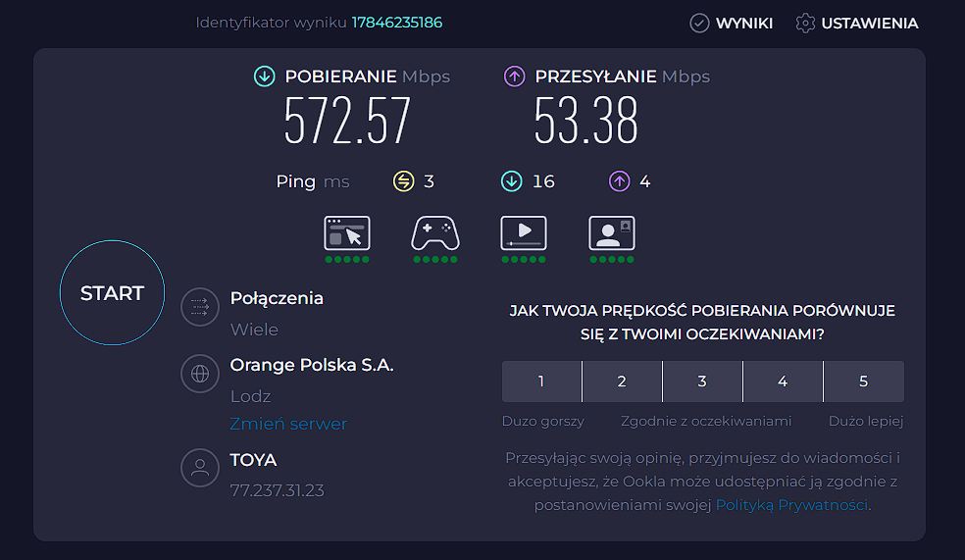The width and height of the screenshot is (965, 560).
Task: Start a new speed test
Action: 112,293
